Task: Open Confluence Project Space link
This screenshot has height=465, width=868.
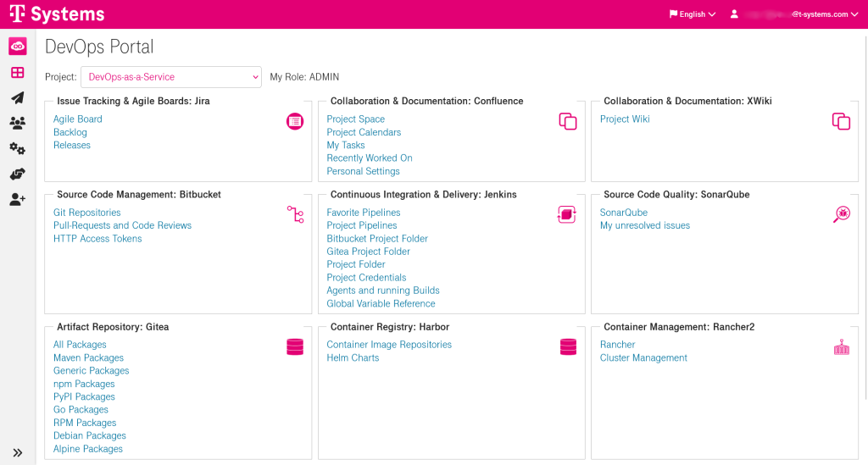Action: click(x=355, y=119)
